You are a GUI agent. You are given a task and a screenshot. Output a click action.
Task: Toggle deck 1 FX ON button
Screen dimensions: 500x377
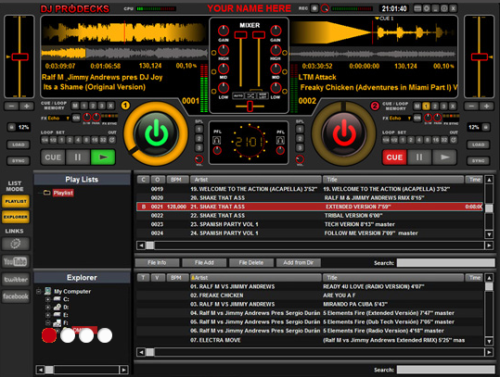click(76, 118)
